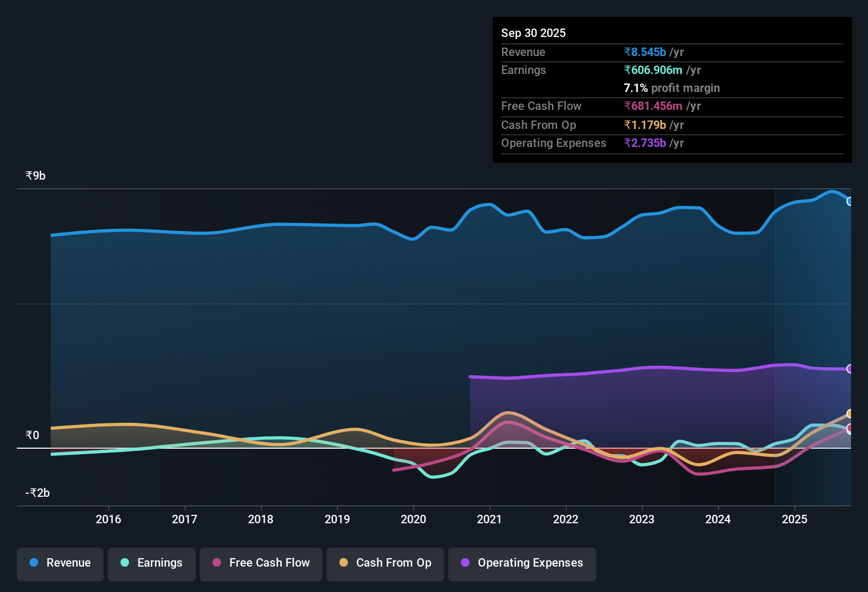Select the 2025 tick on the timeline axis
The image size is (868, 592).
pos(795,520)
